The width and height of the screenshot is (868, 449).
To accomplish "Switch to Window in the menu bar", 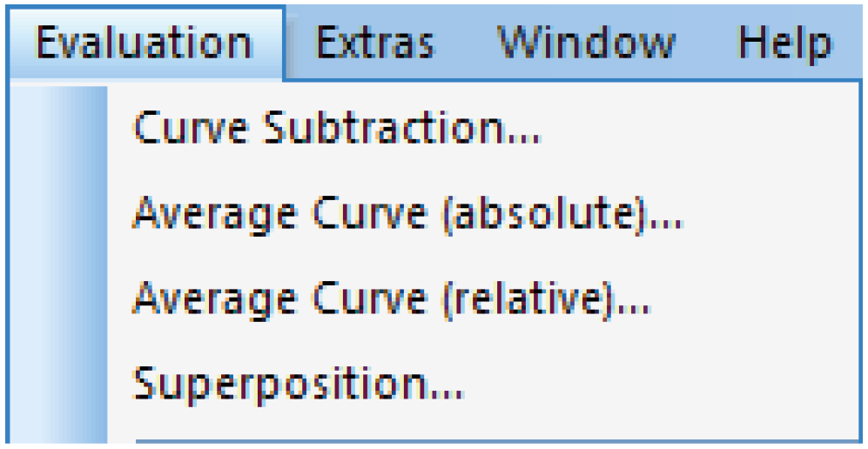I will 586,43.
